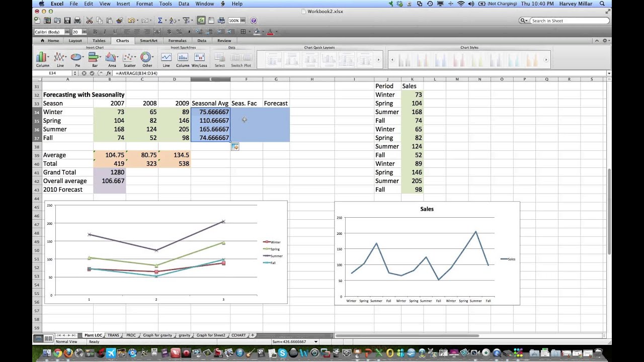Image resolution: width=644 pixels, height=362 pixels.
Task: Expand the chart styles gallery arrow
Action: coord(546,59)
